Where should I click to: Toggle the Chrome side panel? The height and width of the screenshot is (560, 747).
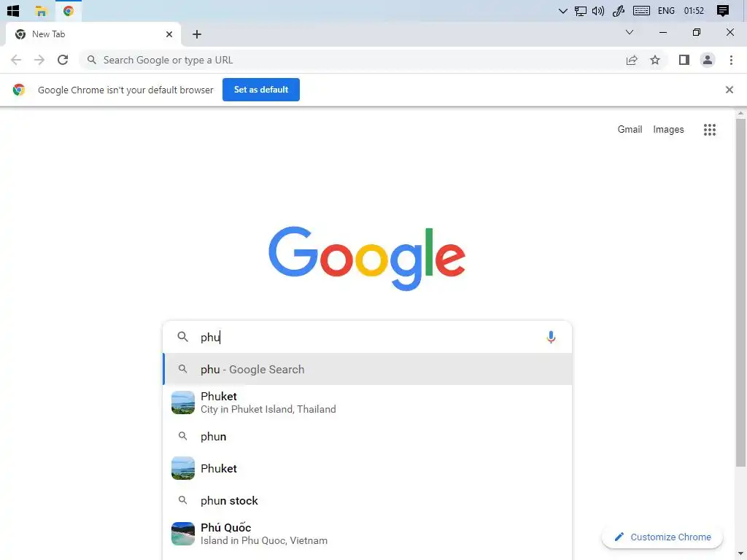click(684, 60)
